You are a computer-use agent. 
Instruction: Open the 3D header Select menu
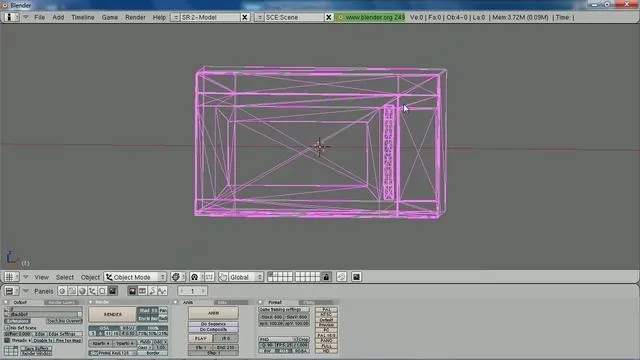[x=65, y=277]
